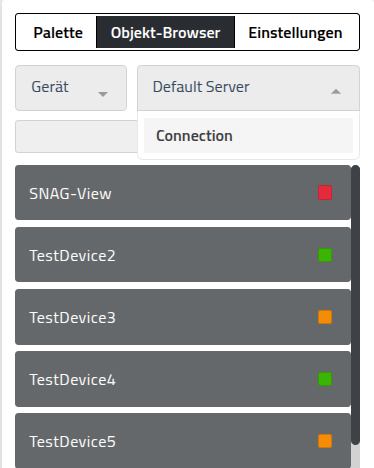
Task: Click the orange status square of TestDevice5
Action: pos(325,441)
